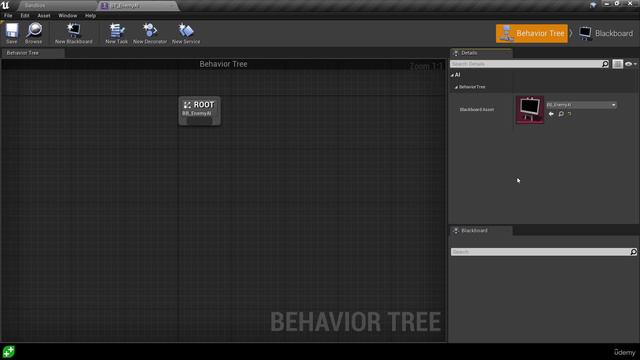The height and width of the screenshot is (360, 640).
Task: Select the Behavior Tree graph tab
Action: point(33,53)
